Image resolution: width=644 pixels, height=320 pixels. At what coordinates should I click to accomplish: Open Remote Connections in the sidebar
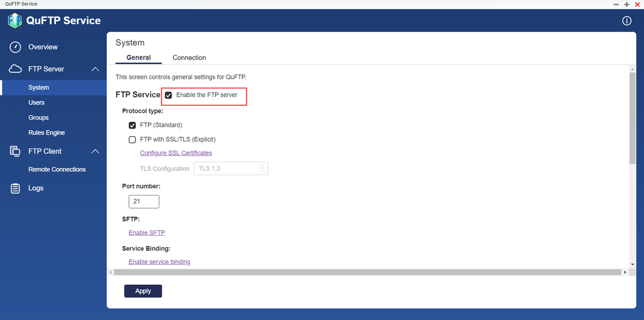pos(57,169)
